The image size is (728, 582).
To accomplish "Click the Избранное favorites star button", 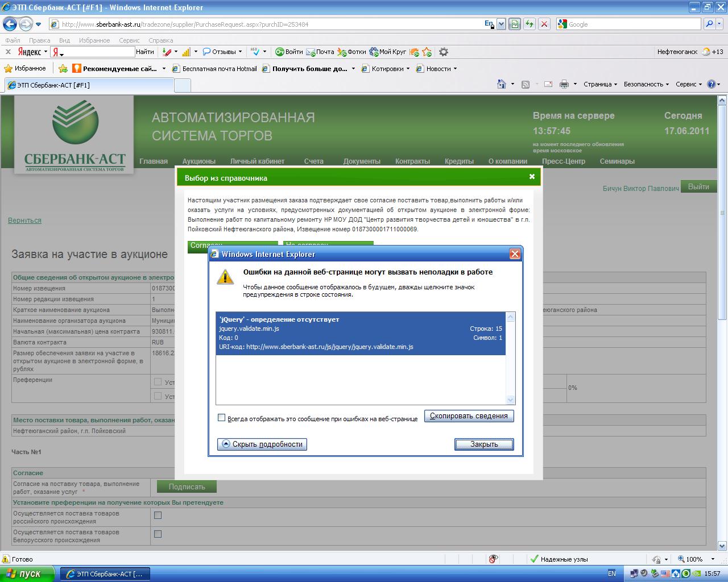I will tap(25, 68).
